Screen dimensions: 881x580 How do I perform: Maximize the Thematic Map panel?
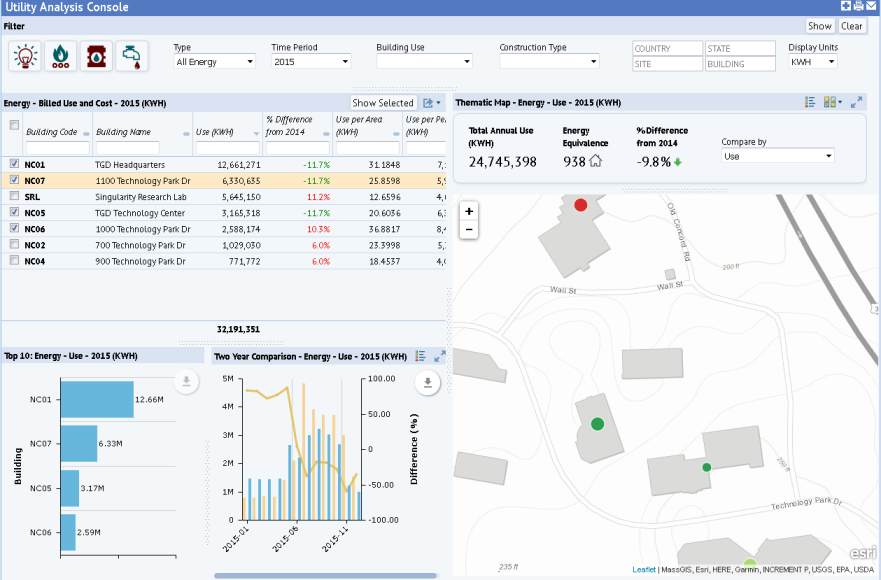tap(855, 102)
